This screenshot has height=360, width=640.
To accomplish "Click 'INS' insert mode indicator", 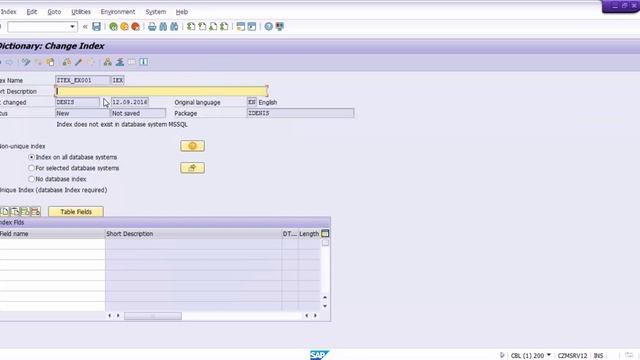I will [x=598, y=356].
